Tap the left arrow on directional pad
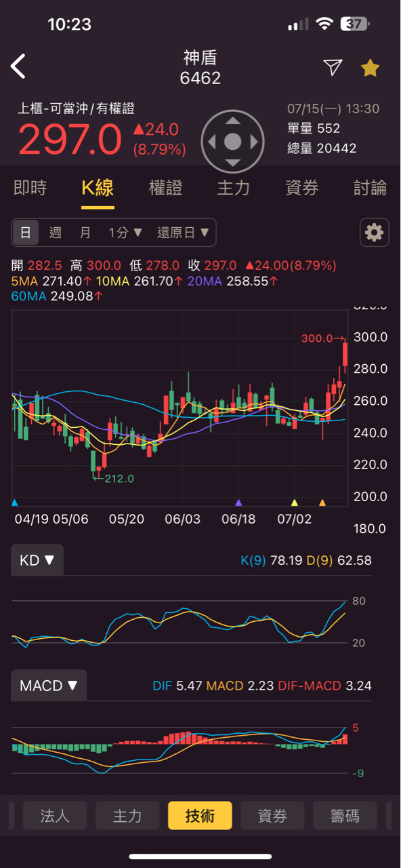The image size is (401, 868). [211, 142]
